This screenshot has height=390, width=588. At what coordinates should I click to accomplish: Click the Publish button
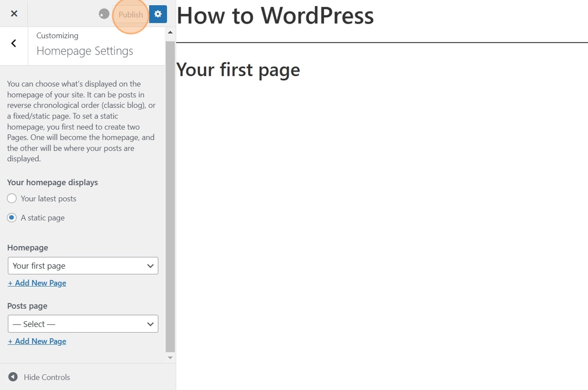[131, 14]
